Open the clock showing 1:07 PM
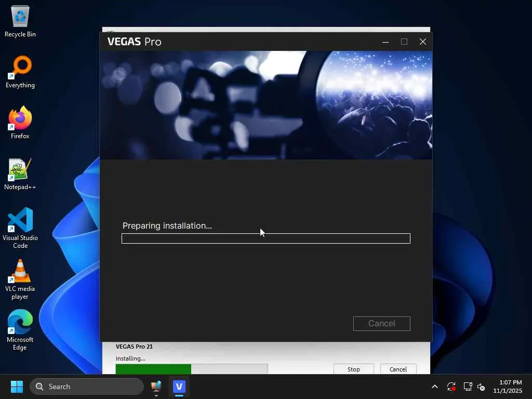Viewport: 532px width, 399px height. [508, 387]
